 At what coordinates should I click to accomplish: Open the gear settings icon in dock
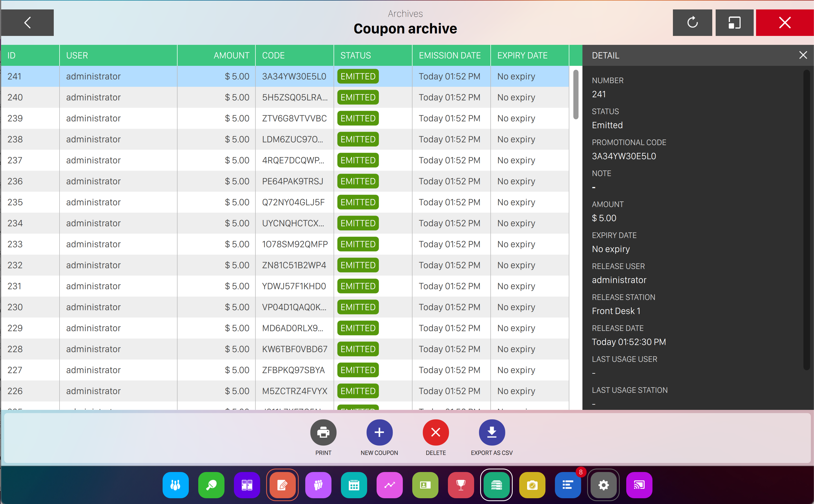point(603,485)
